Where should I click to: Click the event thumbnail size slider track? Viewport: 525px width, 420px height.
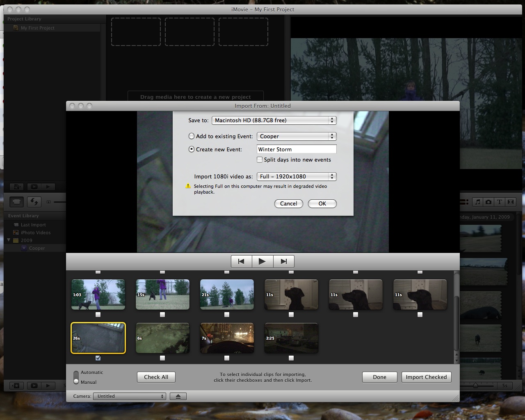point(60,202)
